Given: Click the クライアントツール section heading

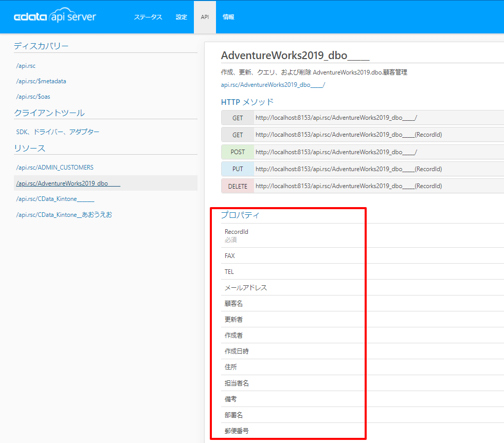Looking at the screenshot, I should coord(49,113).
